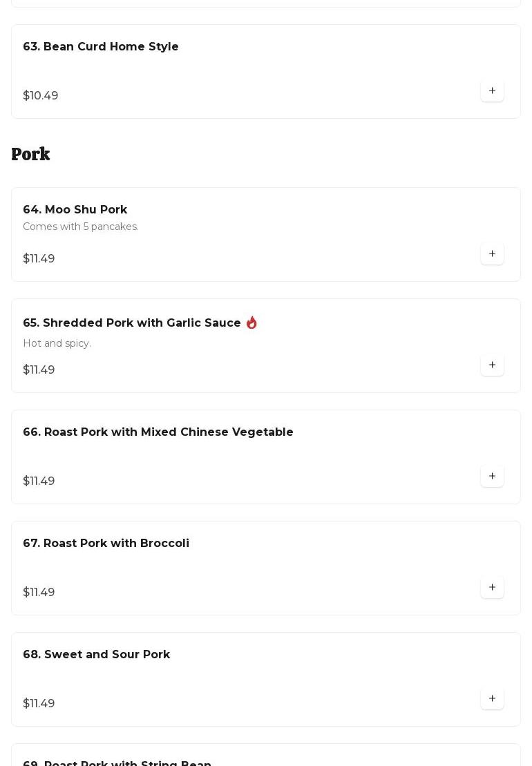This screenshot has width=532, height=766.
Task: Click "Comes with 5 pancakes" description
Action: (81, 227)
